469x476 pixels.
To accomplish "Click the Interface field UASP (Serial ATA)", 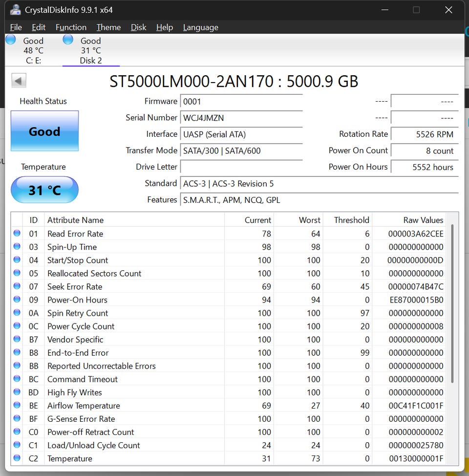I will click(241, 134).
